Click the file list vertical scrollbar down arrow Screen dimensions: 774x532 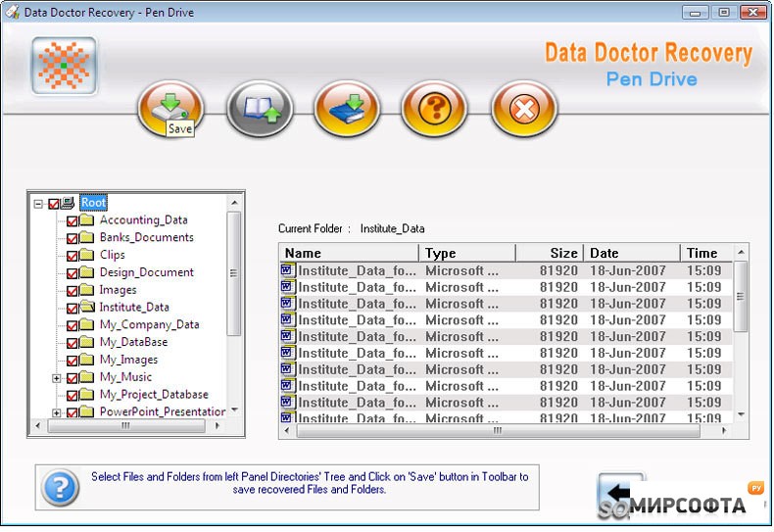coord(742,415)
